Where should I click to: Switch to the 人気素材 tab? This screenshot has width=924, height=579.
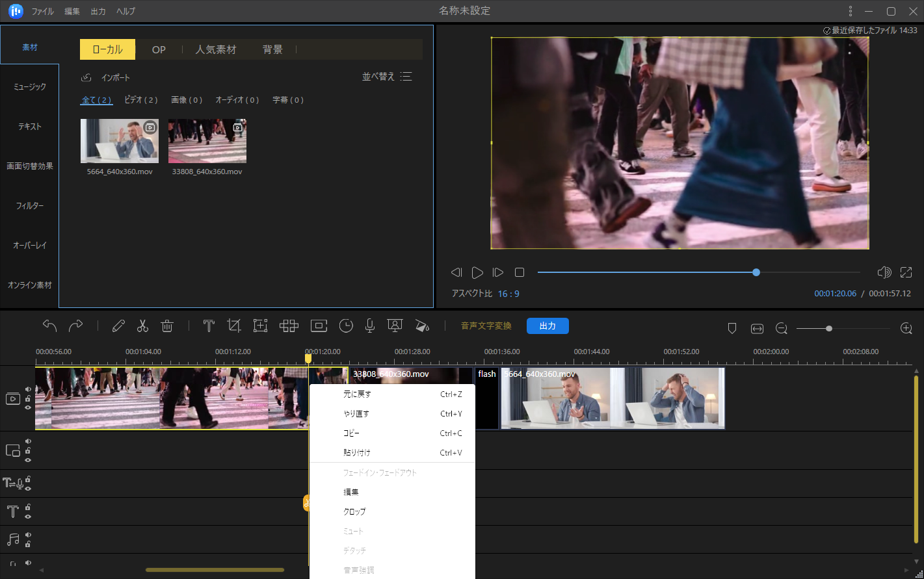point(216,49)
